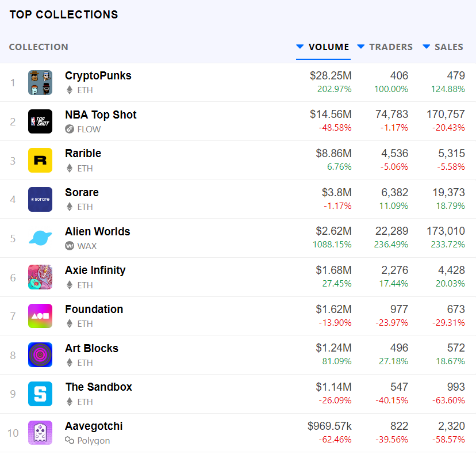The height and width of the screenshot is (454, 476).
Task: Open The Sandbox blue S icon
Action: point(40,394)
